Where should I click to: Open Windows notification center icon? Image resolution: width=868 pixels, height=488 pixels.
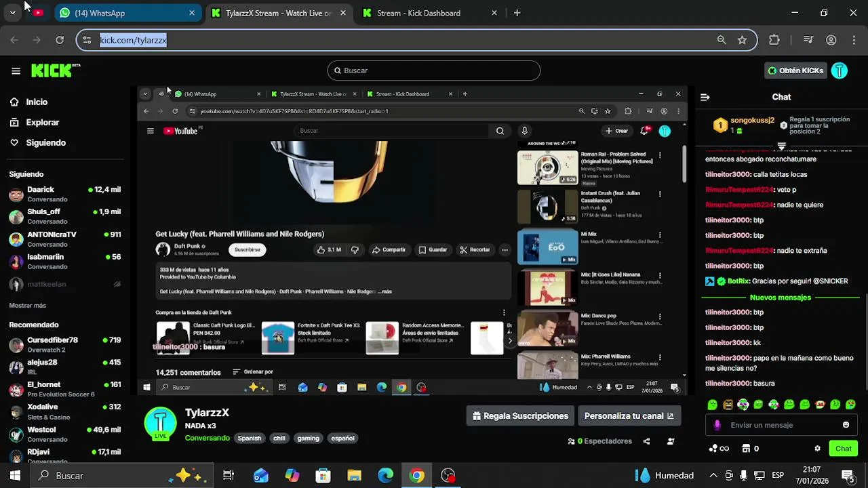[848, 475]
